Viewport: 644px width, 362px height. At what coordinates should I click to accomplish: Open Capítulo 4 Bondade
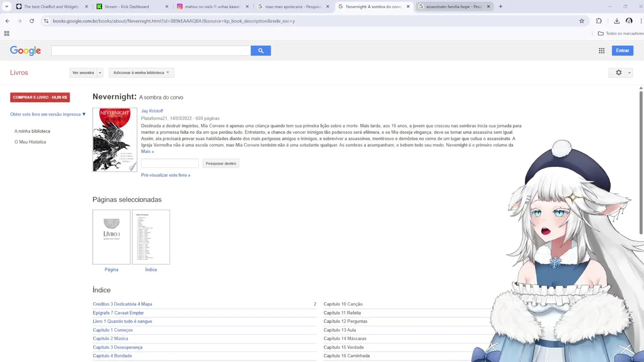click(x=112, y=356)
